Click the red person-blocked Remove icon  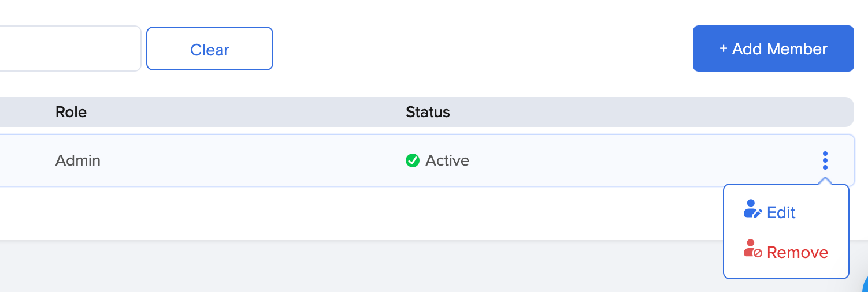[x=752, y=249]
